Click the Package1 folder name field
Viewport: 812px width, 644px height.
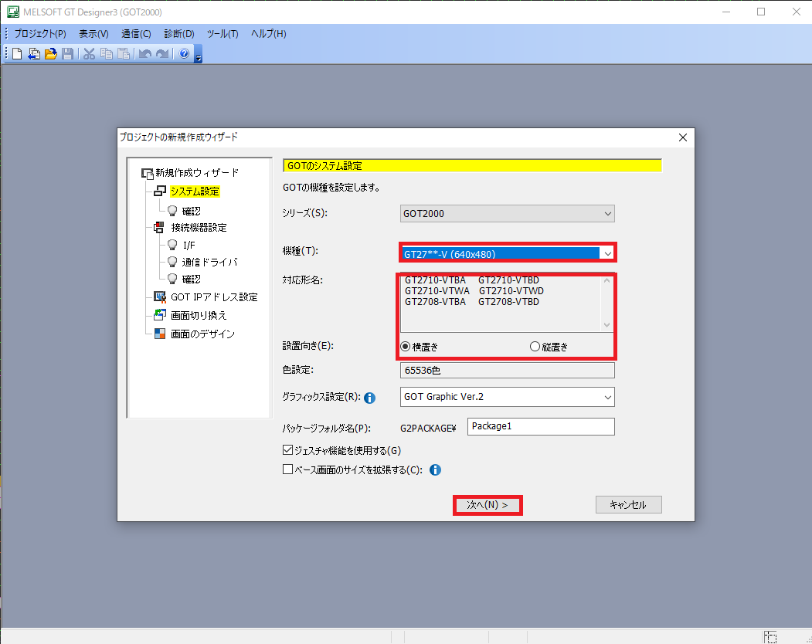pos(541,426)
